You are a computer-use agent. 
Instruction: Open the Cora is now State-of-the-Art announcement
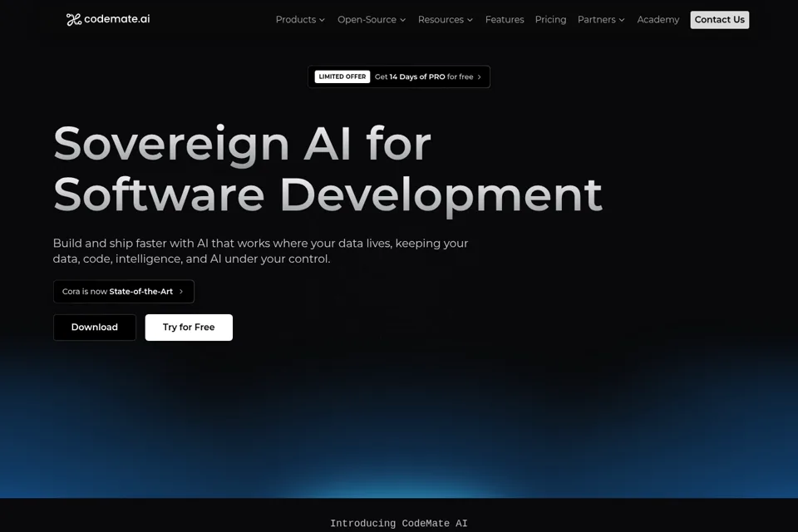click(124, 291)
